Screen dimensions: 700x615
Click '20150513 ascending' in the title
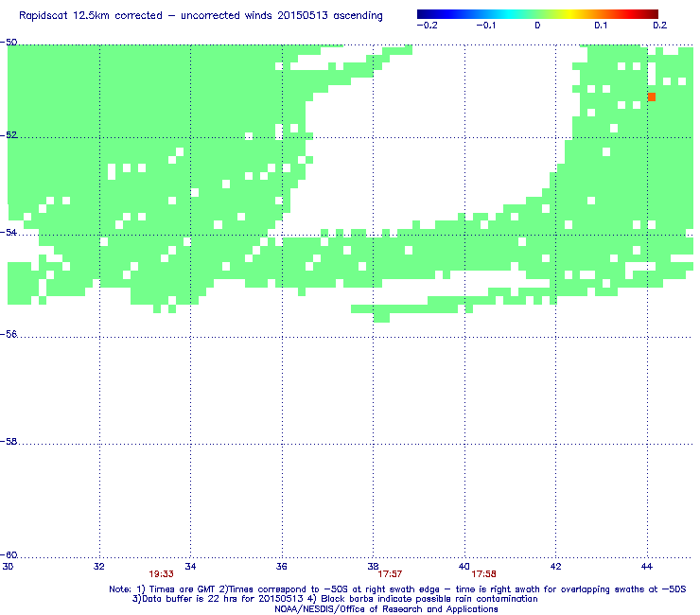click(330, 16)
